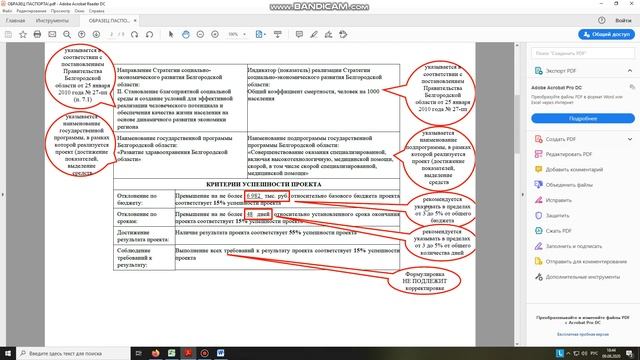Close the ОБРАЗЕЦ ПАСПО... document tab
The image size is (640, 360).
point(135,20)
